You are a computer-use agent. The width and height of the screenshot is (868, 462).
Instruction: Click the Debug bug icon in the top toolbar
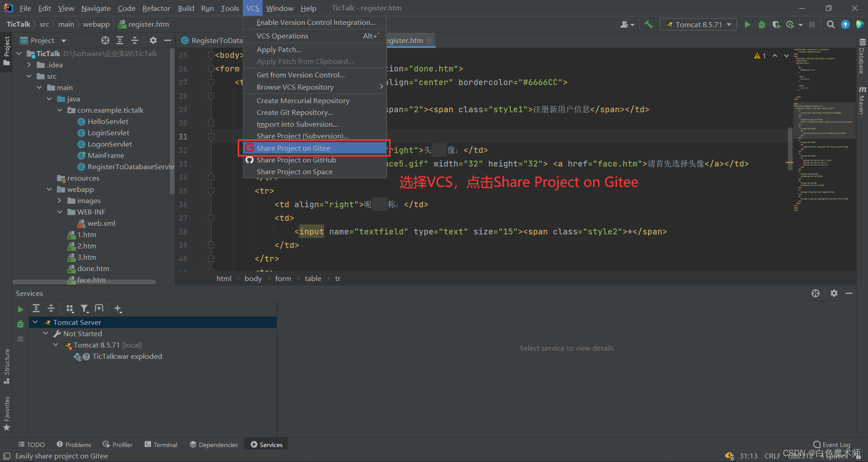click(762, 24)
